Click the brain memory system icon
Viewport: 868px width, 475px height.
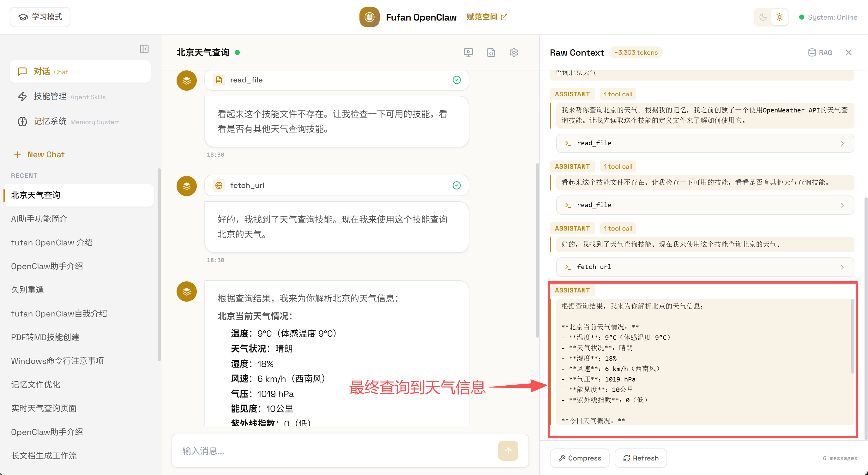[22, 121]
